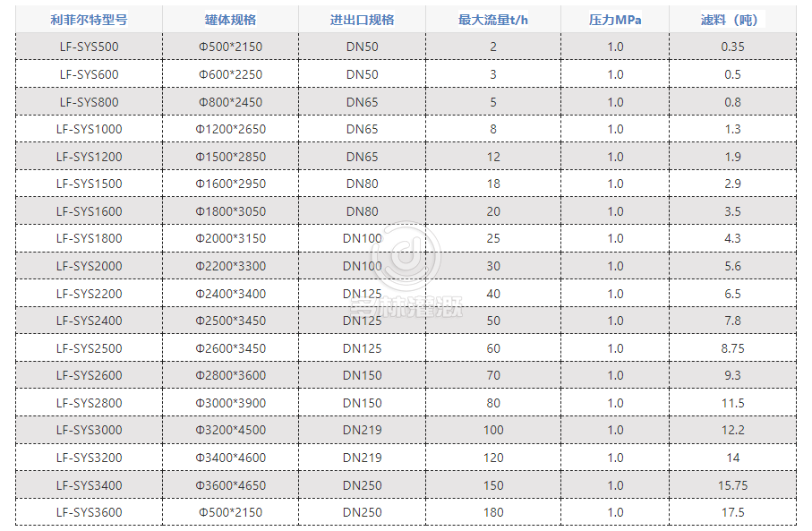Click the 15.75 filter material value
Image resolution: width=812 pixels, height=531 pixels.
[732, 484]
